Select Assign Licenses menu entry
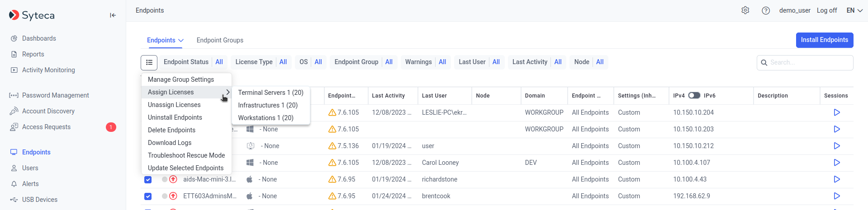This screenshot has width=868, height=210. coord(186,92)
